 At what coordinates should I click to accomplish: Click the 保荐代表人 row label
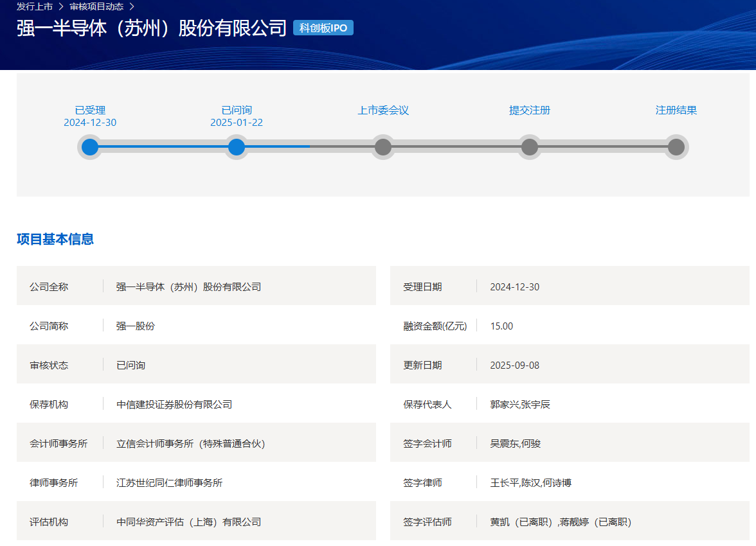click(x=427, y=404)
